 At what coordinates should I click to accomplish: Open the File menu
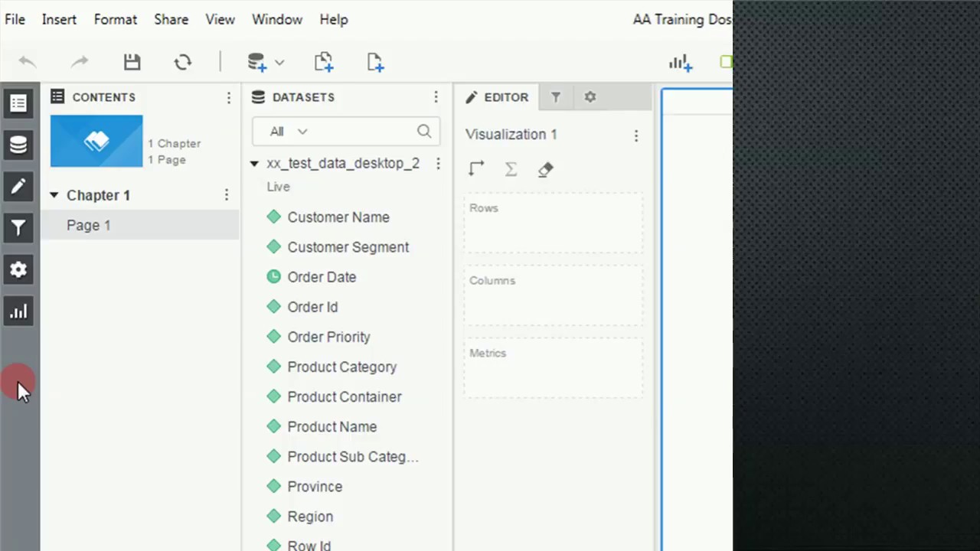click(15, 20)
